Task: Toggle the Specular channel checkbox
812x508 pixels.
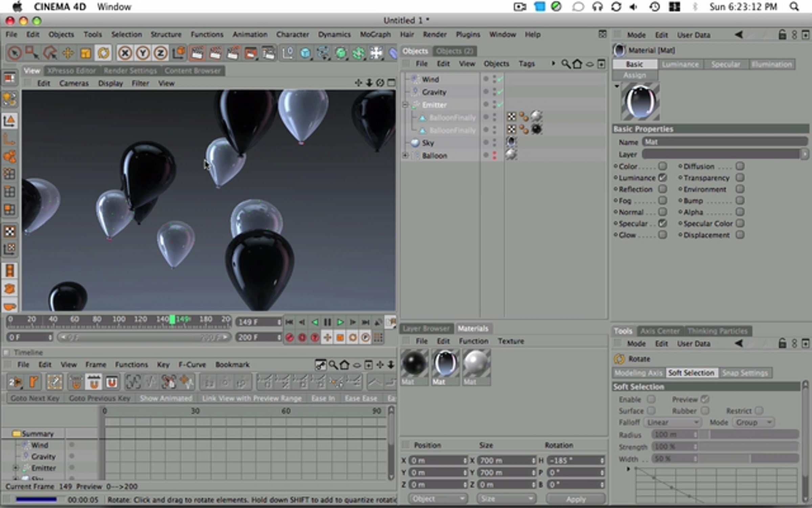Action: 663,223
